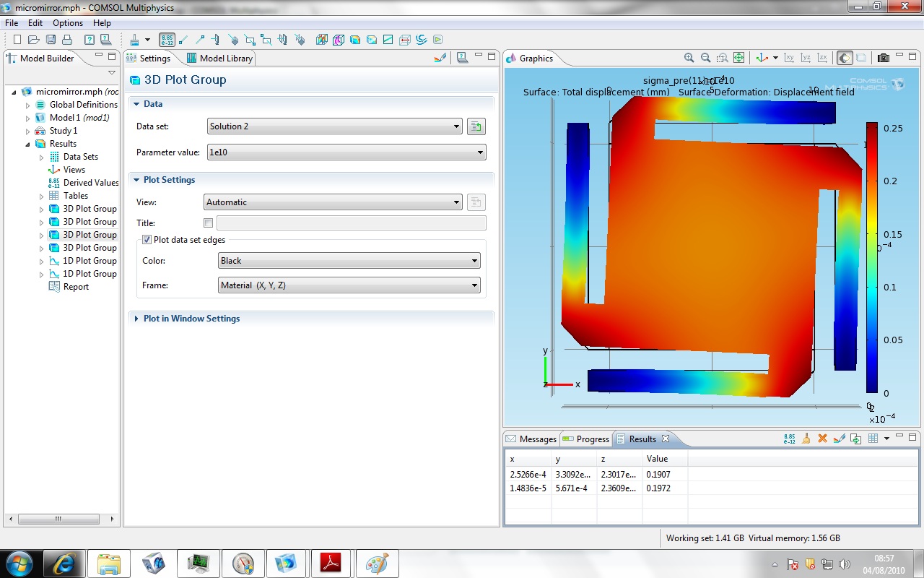Click the green play animation icon
This screenshot has width=924, height=578.
coord(438,40)
